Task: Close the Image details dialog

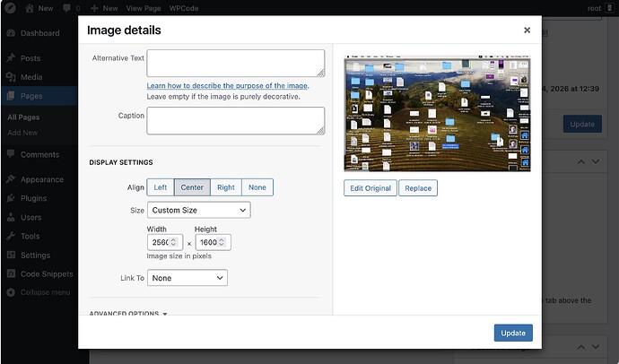Action: (x=527, y=30)
